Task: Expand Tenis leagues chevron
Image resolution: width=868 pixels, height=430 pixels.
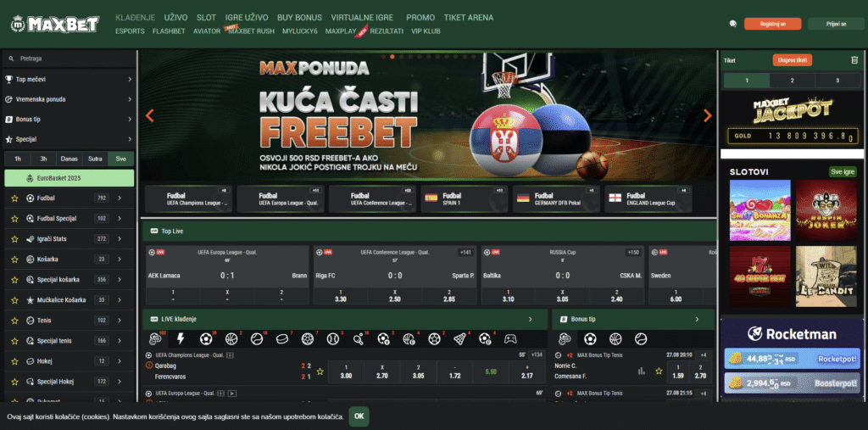Action: [120, 321]
